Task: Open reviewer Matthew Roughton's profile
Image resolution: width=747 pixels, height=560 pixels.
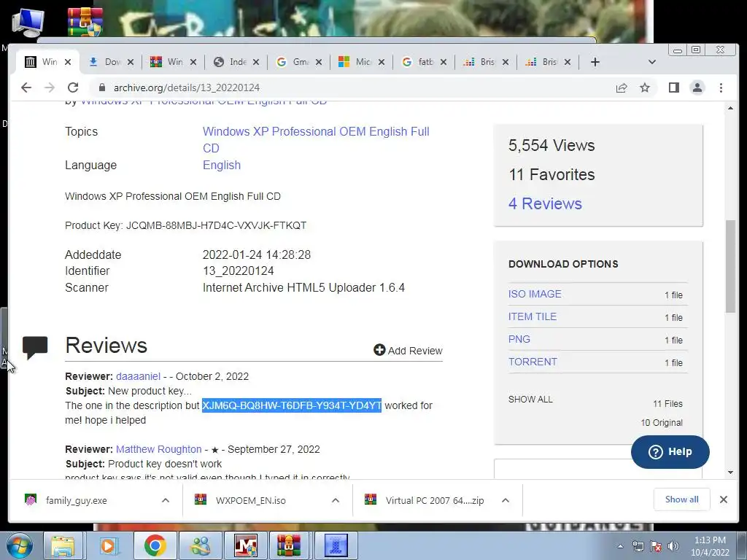Action: tap(158, 449)
